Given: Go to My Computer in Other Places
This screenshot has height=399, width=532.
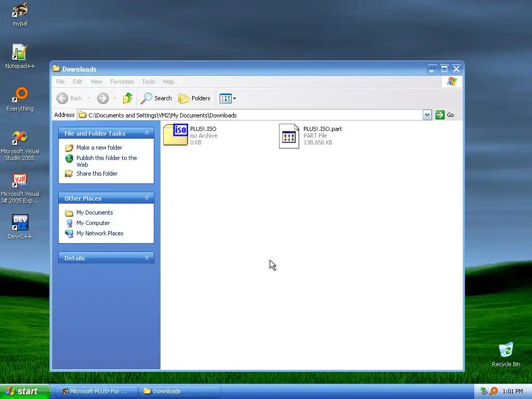Looking at the screenshot, I should [x=93, y=223].
